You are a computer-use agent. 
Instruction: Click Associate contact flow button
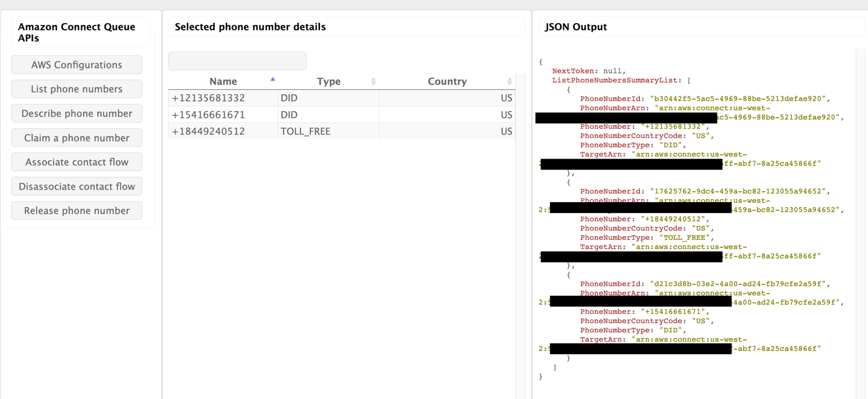pos(76,162)
